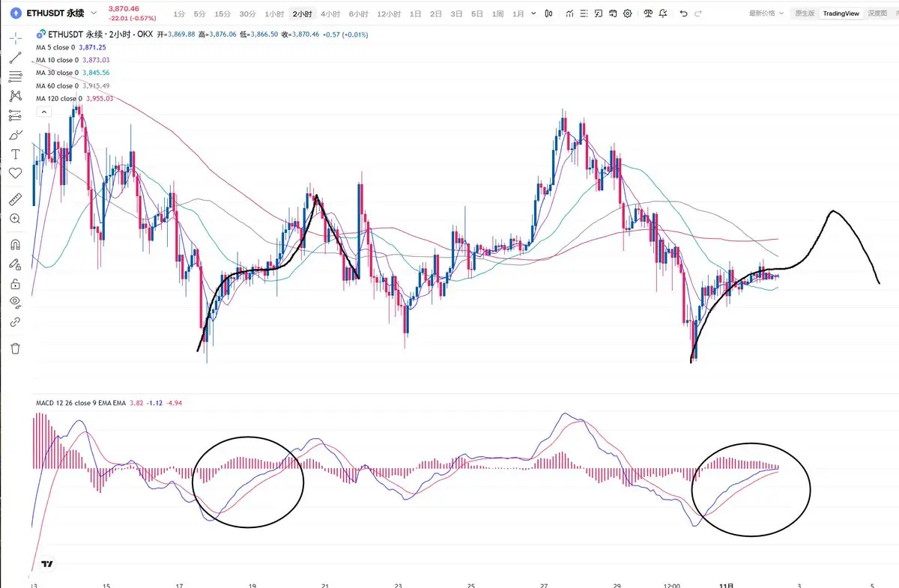Switch to the 15分 timeframe

(223, 13)
